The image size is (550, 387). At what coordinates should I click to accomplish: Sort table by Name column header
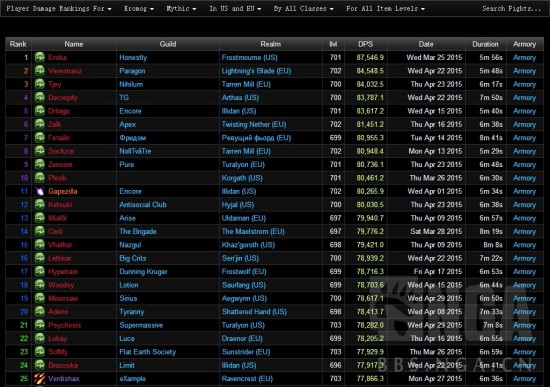pyautogui.click(x=74, y=44)
